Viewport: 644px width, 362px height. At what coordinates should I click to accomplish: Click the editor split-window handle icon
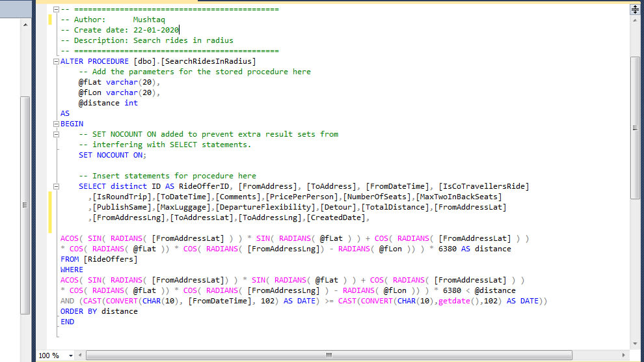coord(635,9)
